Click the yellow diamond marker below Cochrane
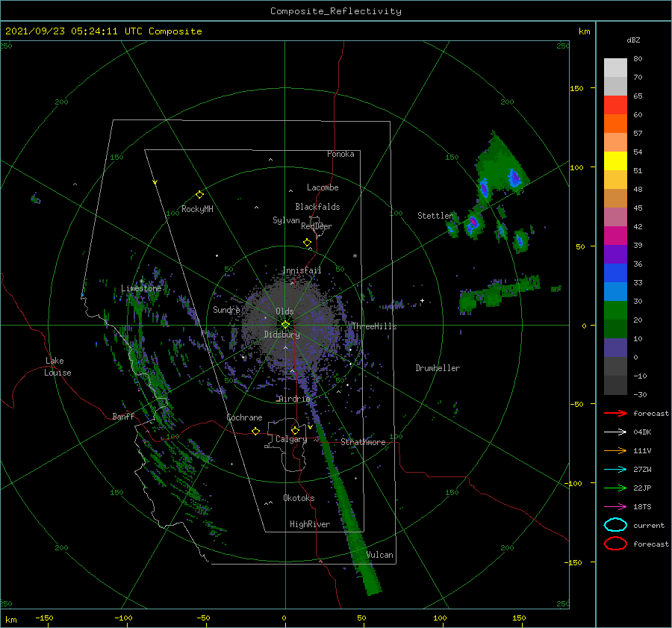The height and width of the screenshot is (628, 672). 256,431
